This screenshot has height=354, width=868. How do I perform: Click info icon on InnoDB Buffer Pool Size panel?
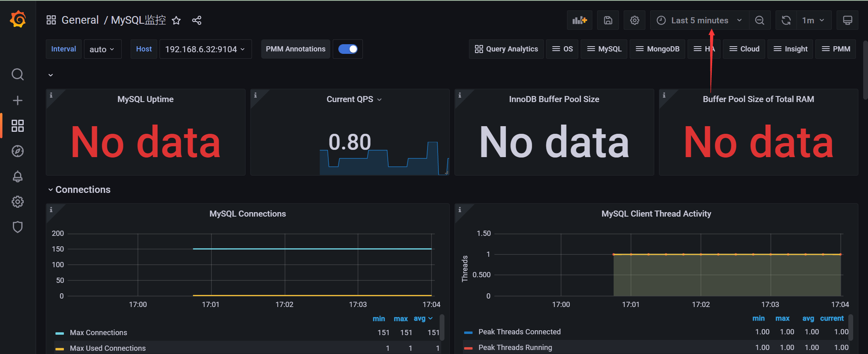[460, 95]
